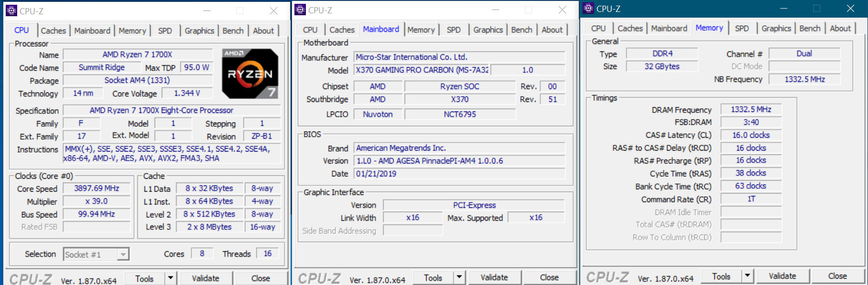Switch to Memory tab in left window
Image resolution: width=868 pixels, height=285 pixels.
click(x=132, y=31)
